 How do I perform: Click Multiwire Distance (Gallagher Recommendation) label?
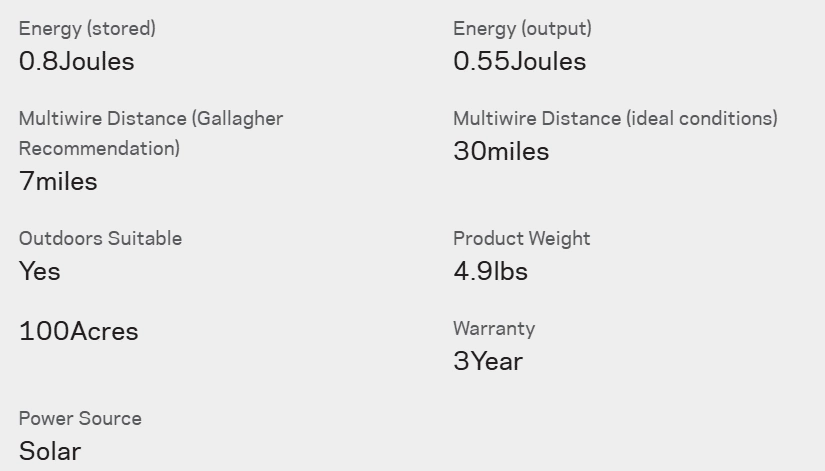tap(151, 133)
